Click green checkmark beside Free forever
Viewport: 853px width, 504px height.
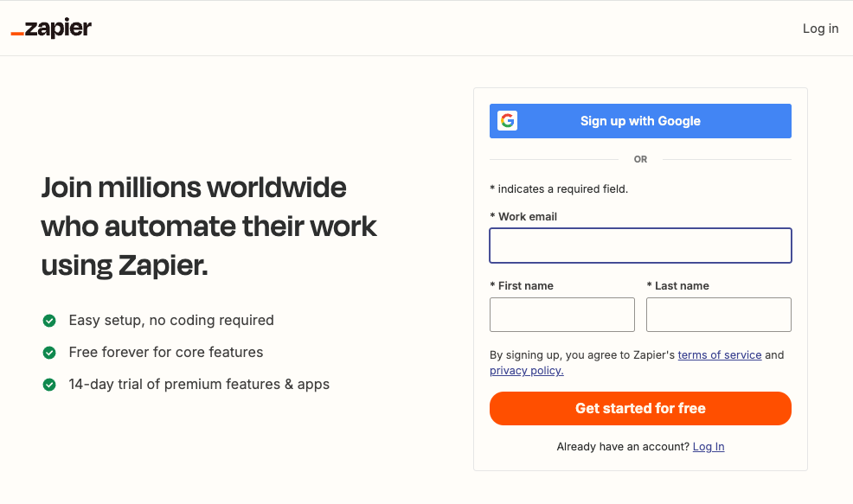tap(49, 353)
